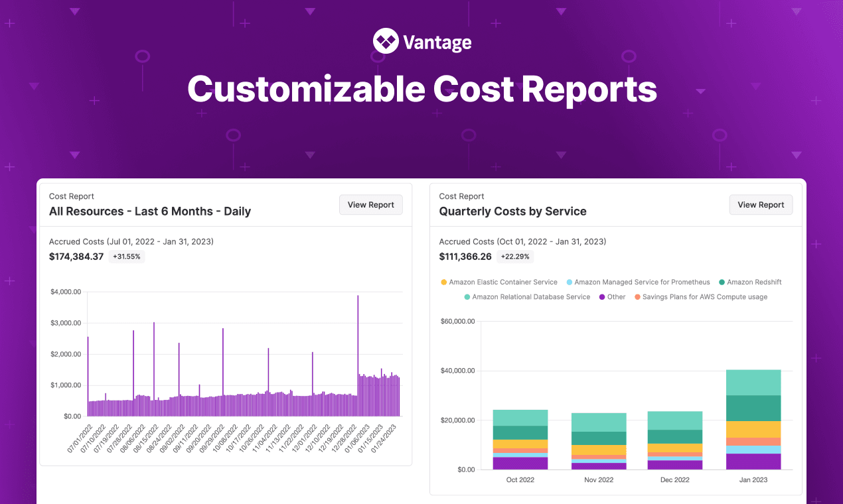The width and height of the screenshot is (843, 504).
Task: Click the yellow Amazon Elastic Container Service legend dot
Action: [x=443, y=282]
